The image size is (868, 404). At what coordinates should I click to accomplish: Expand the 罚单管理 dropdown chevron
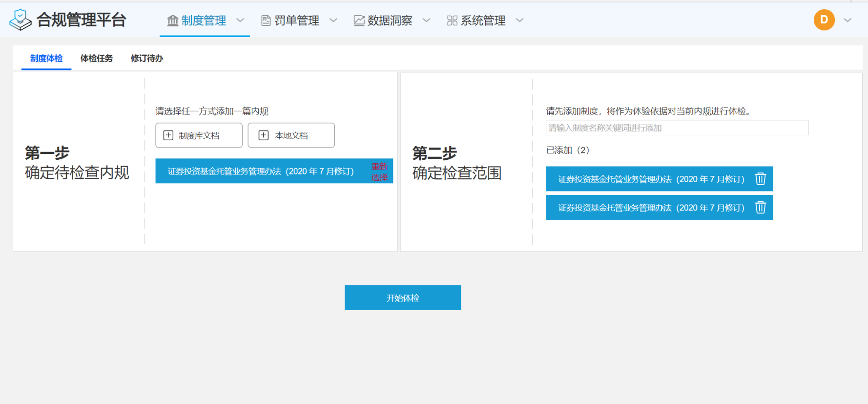333,21
